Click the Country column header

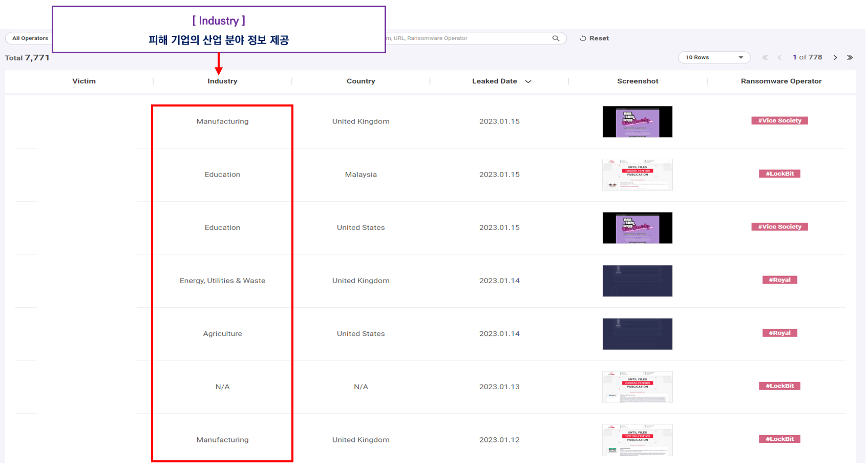361,81
